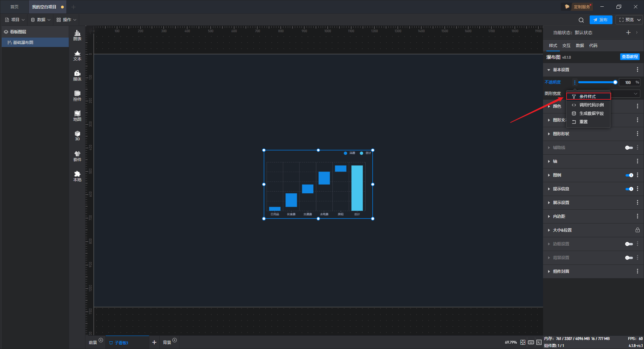This screenshot has height=349, width=644.
Task: Click the add icon next to 前景
Action: click(x=101, y=340)
